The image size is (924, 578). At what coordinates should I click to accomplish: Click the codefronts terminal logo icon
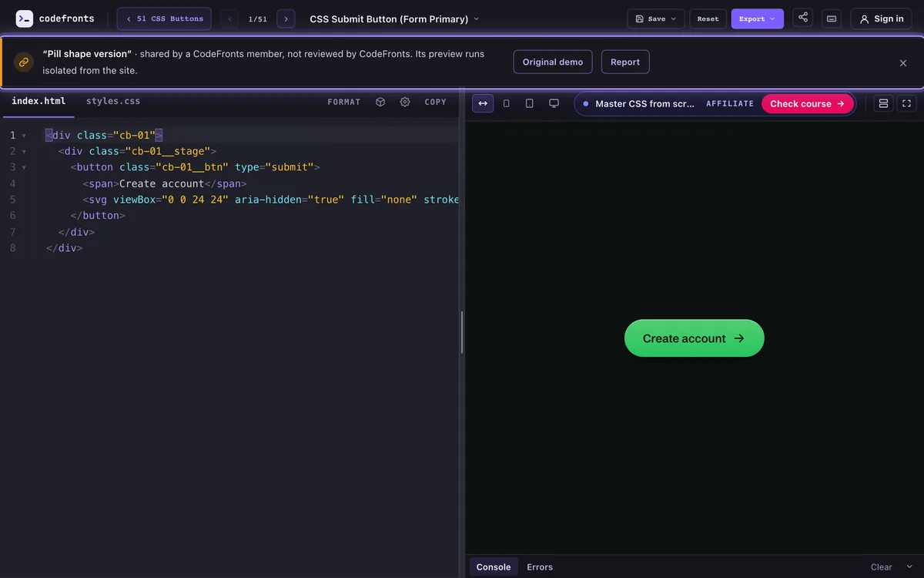25,18
